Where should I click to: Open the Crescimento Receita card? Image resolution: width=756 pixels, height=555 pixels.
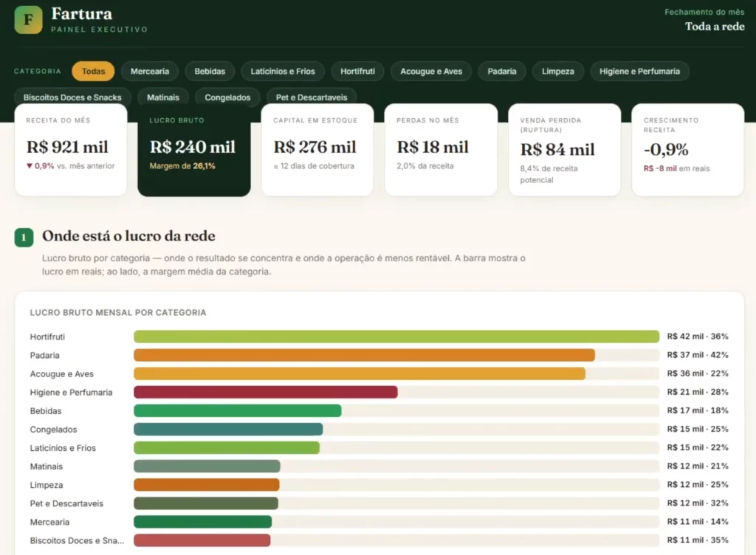coord(687,150)
